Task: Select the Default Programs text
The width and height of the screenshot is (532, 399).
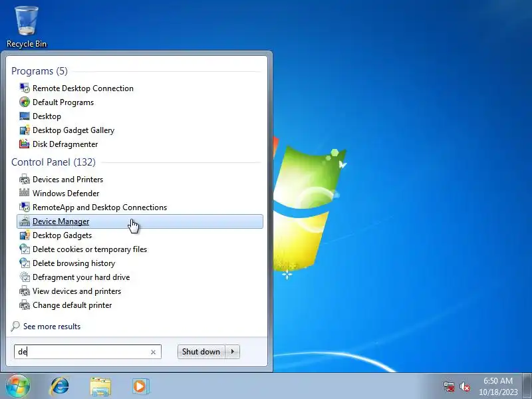Action: pos(63,102)
